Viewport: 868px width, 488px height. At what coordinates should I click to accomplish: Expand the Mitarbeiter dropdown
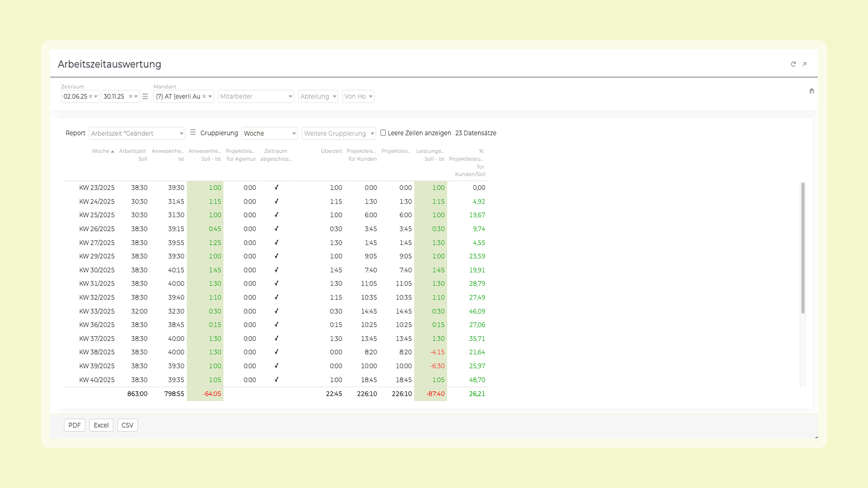point(256,96)
